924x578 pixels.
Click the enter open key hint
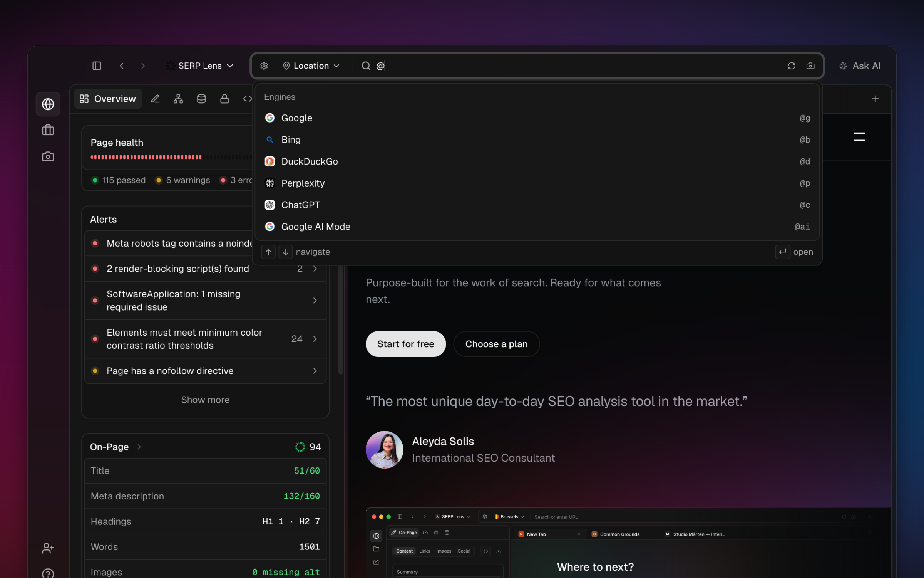click(x=782, y=252)
